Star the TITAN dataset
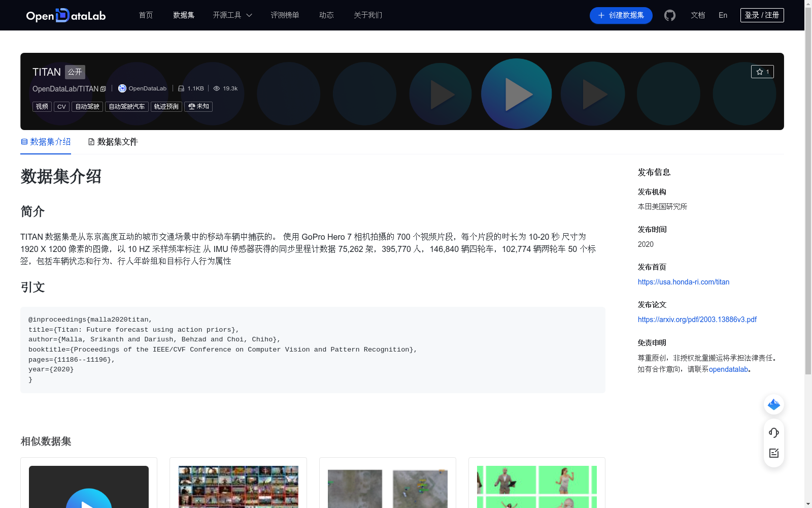This screenshot has height=508, width=812. pos(762,72)
